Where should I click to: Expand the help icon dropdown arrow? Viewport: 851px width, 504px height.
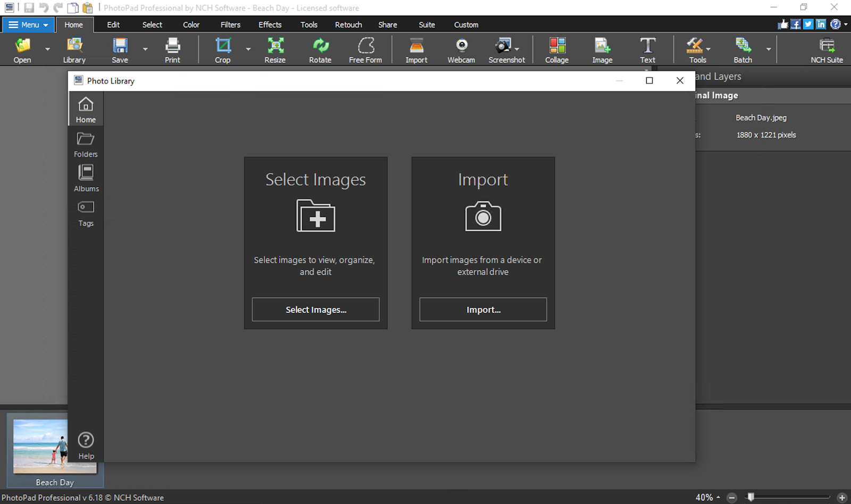(x=846, y=24)
